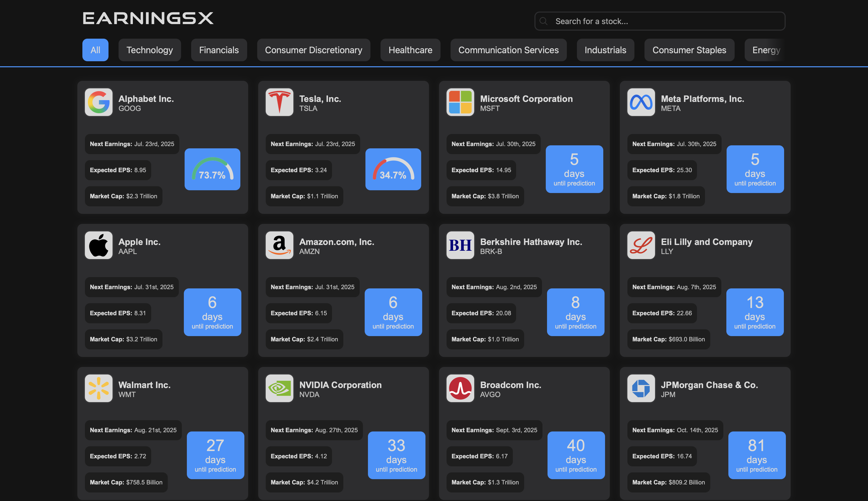Click the 8 days until prediction box
868x501 pixels.
(575, 312)
